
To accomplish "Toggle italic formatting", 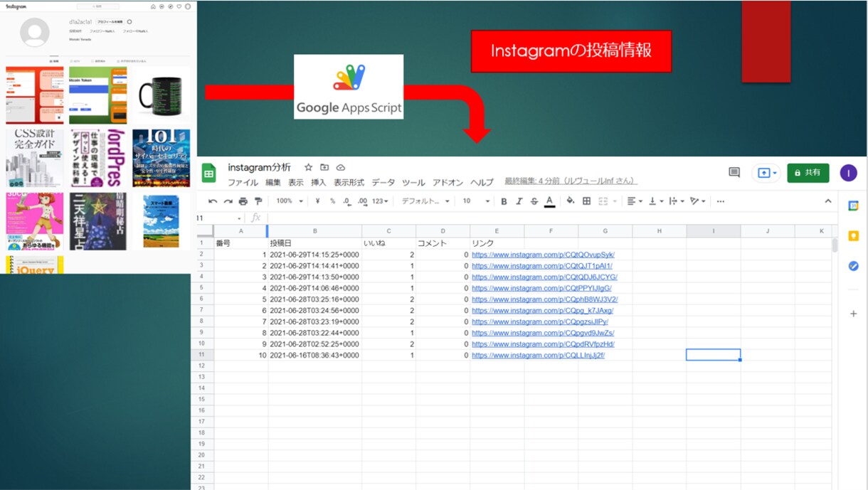I will [x=519, y=201].
